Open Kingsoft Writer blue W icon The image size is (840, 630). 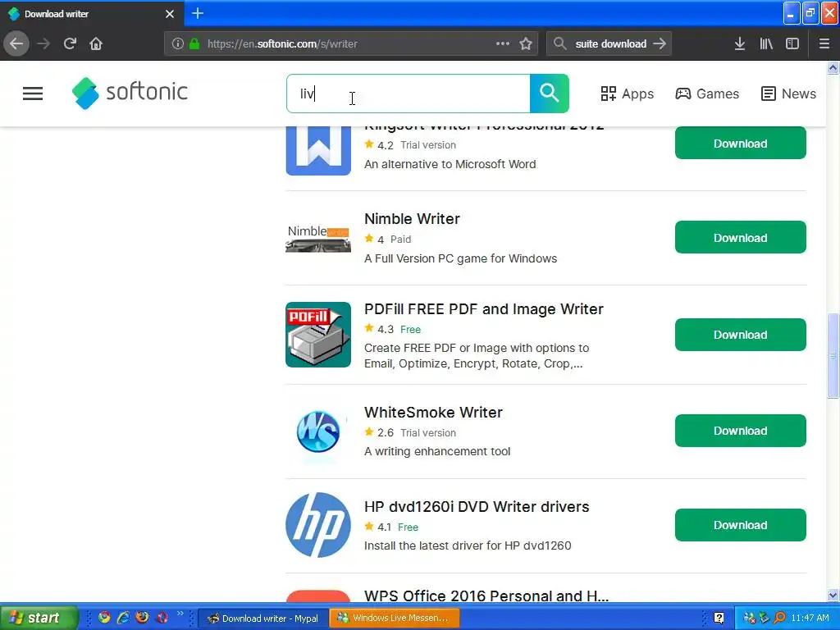(x=318, y=151)
